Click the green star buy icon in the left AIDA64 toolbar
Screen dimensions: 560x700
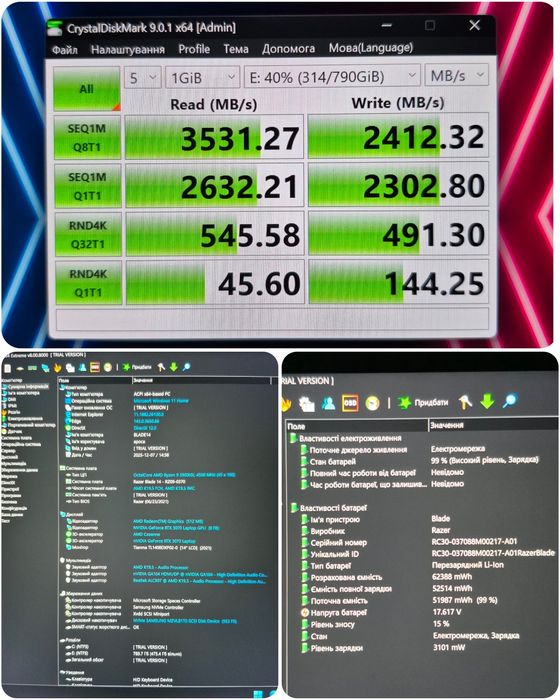pos(126,367)
